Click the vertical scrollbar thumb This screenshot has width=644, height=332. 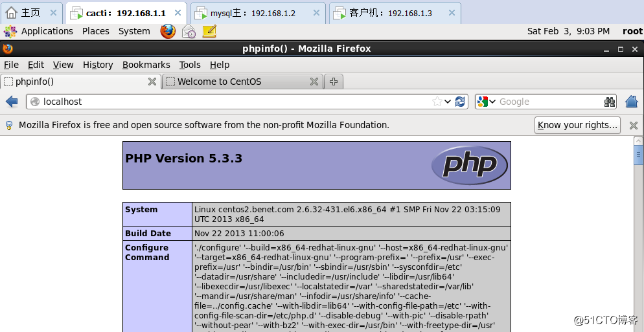click(638, 155)
